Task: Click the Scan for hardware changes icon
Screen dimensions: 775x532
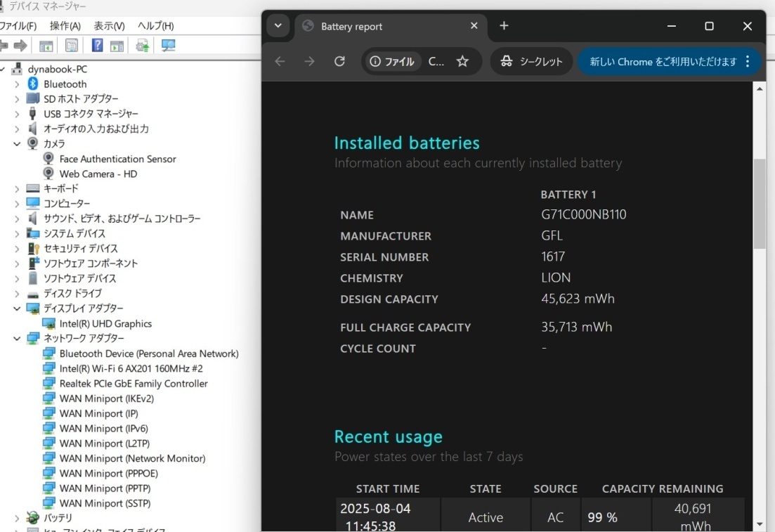Action: 168,46
